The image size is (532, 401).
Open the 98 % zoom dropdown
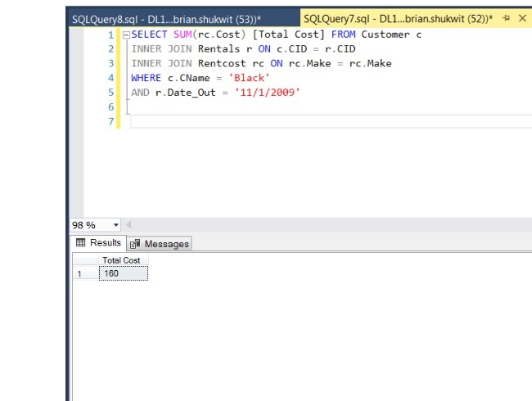tap(116, 225)
